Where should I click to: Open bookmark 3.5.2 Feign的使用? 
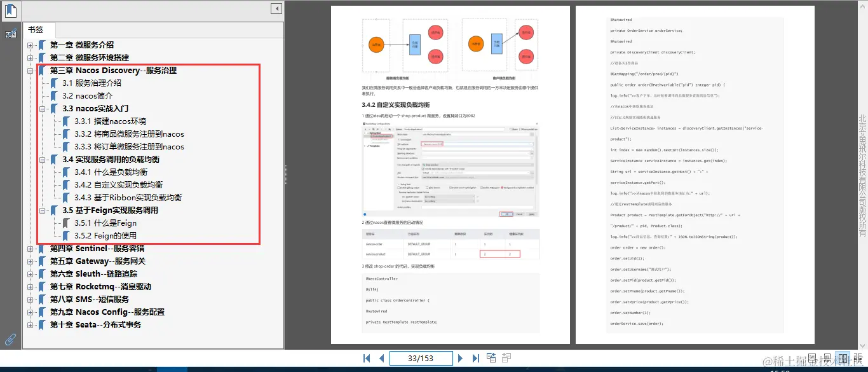(x=105, y=236)
